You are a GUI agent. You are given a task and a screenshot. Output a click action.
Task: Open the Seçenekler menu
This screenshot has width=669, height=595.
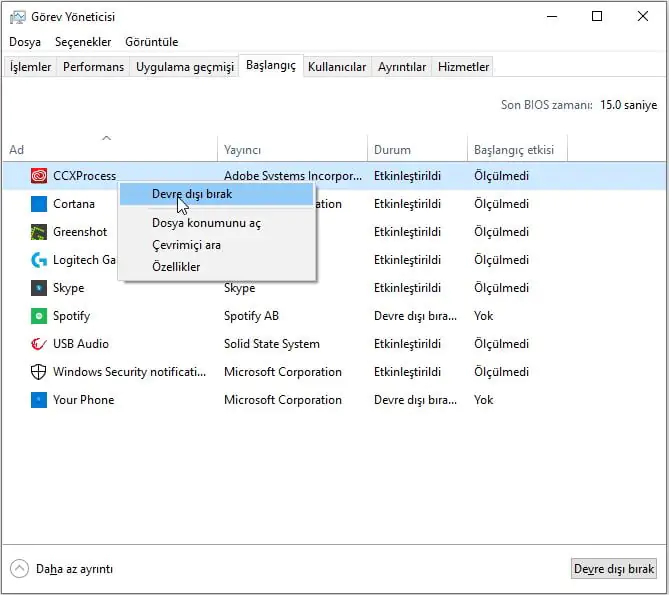83,42
